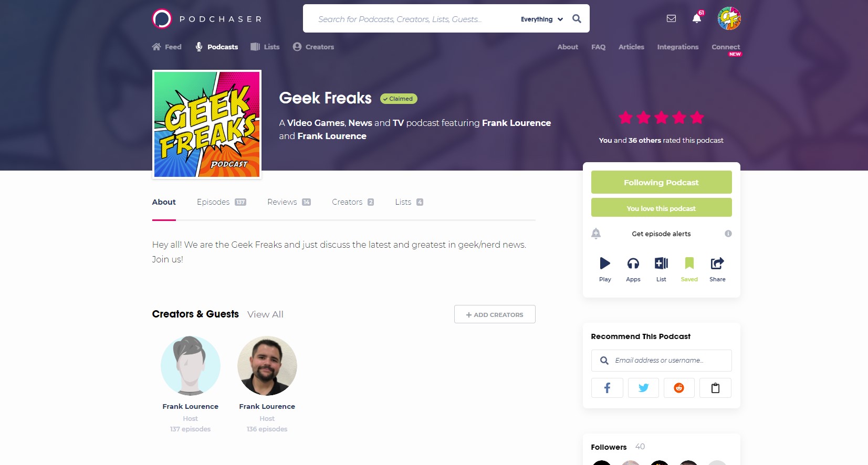Share the podcast on Facebook

607,388
